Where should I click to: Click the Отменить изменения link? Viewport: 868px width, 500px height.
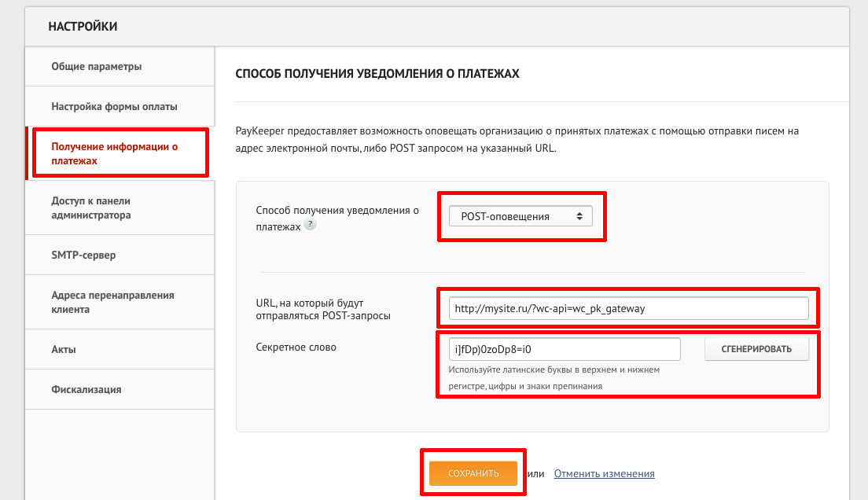[x=604, y=473]
